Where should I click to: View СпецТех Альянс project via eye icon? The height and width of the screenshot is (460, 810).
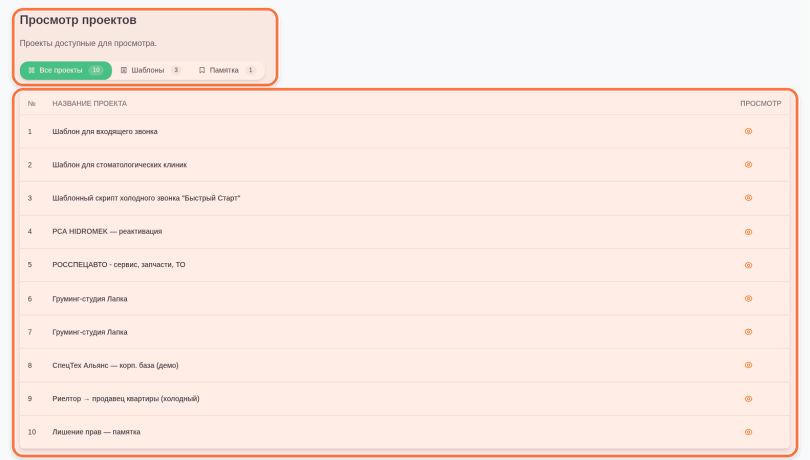pyautogui.click(x=748, y=365)
